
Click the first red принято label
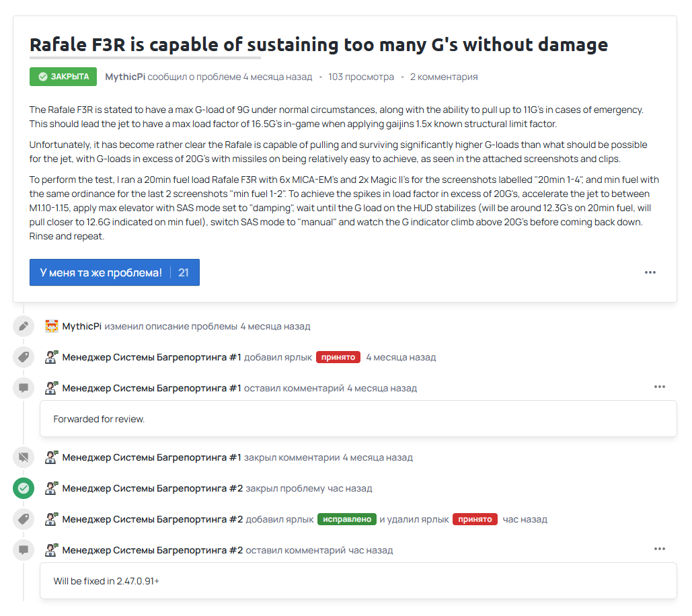coord(338,357)
